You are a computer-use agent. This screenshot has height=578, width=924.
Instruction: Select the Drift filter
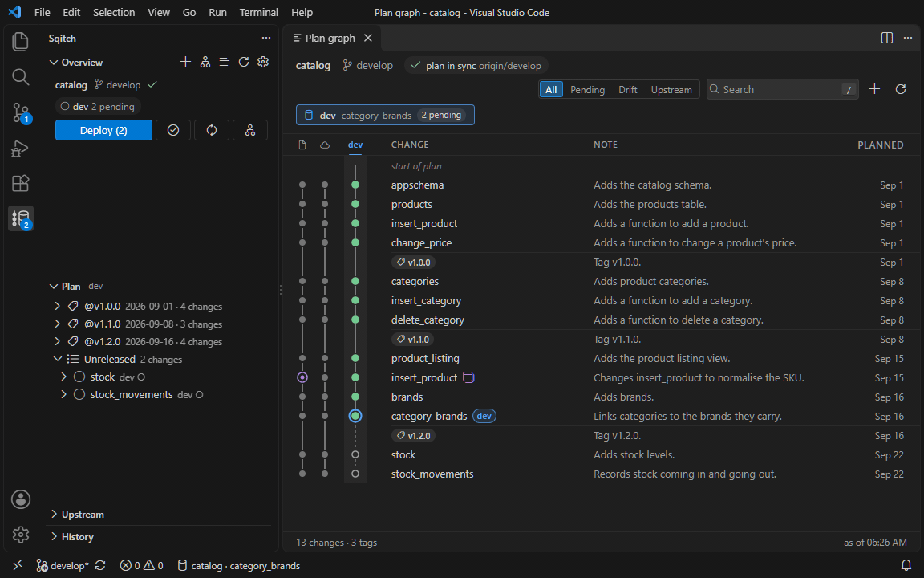627,90
